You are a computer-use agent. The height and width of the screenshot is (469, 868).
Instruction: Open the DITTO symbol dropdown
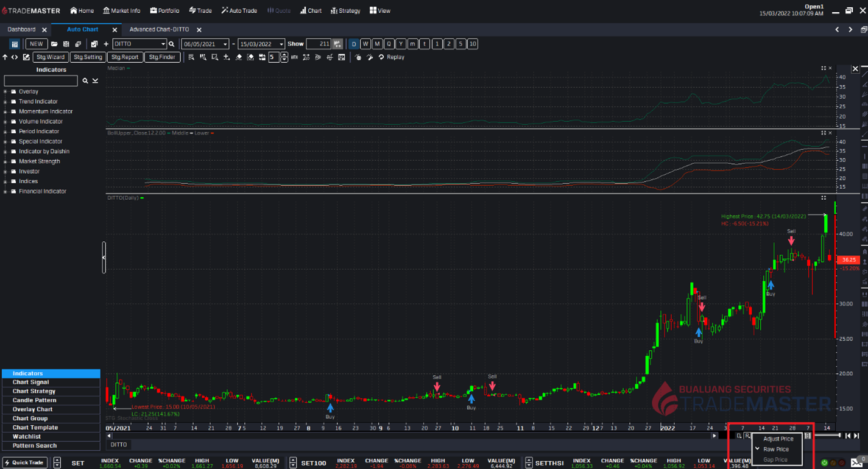click(163, 44)
